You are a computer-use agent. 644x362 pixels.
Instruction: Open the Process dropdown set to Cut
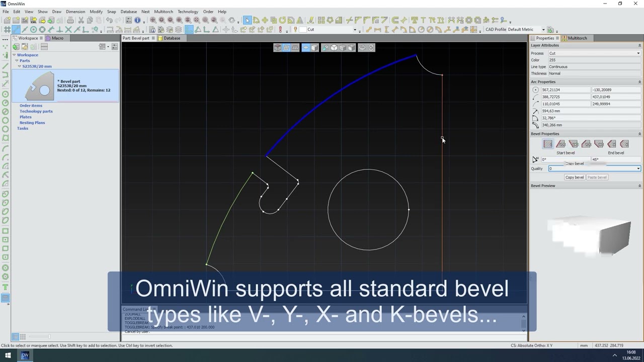click(595, 53)
